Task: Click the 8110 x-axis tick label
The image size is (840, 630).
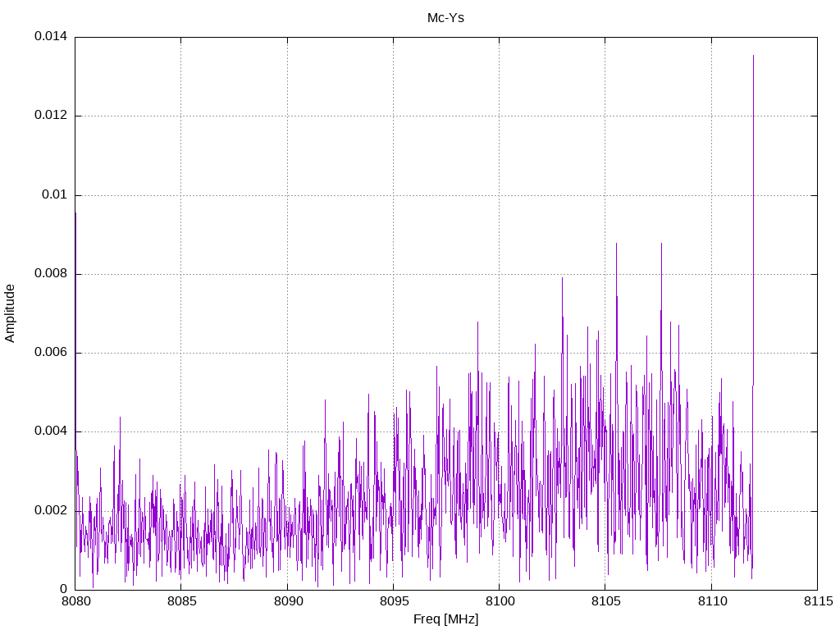Action: click(711, 603)
